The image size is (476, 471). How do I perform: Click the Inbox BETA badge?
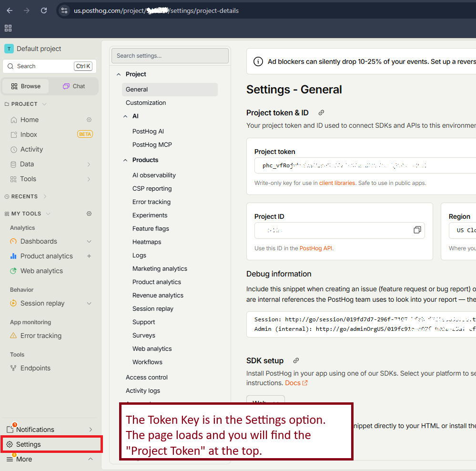coord(85,134)
